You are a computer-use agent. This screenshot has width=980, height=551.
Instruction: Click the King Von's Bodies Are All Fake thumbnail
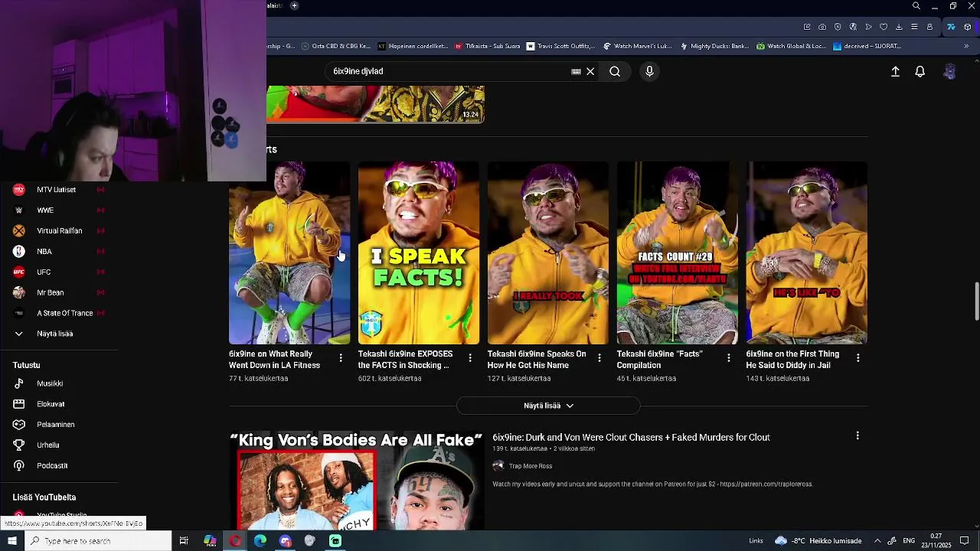coord(357,481)
